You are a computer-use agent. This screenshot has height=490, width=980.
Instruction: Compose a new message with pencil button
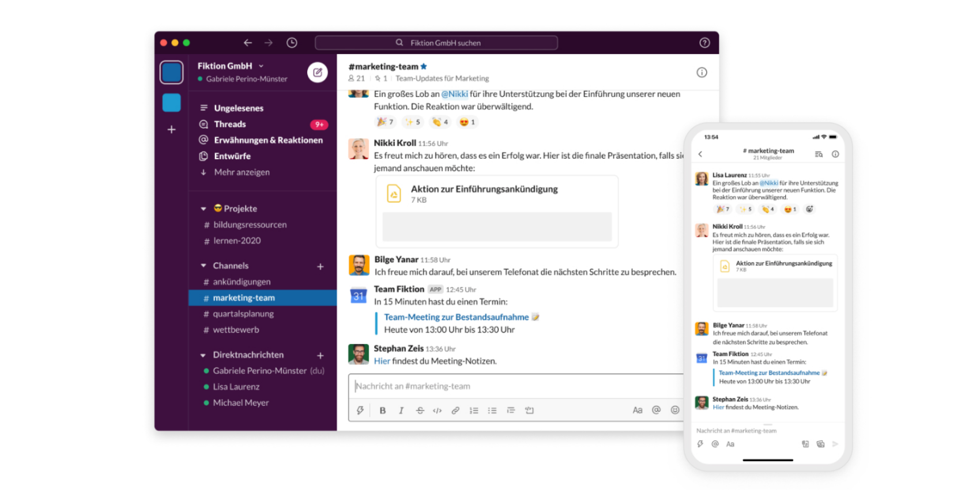point(318,72)
